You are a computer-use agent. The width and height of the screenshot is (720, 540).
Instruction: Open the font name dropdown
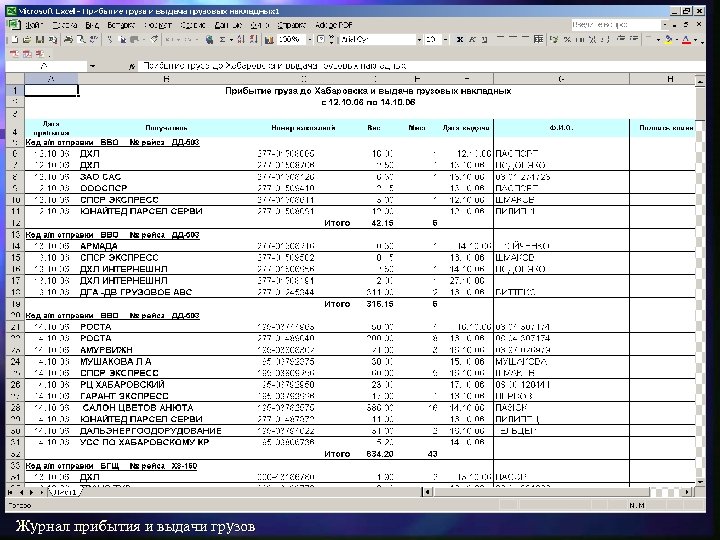click(x=419, y=40)
